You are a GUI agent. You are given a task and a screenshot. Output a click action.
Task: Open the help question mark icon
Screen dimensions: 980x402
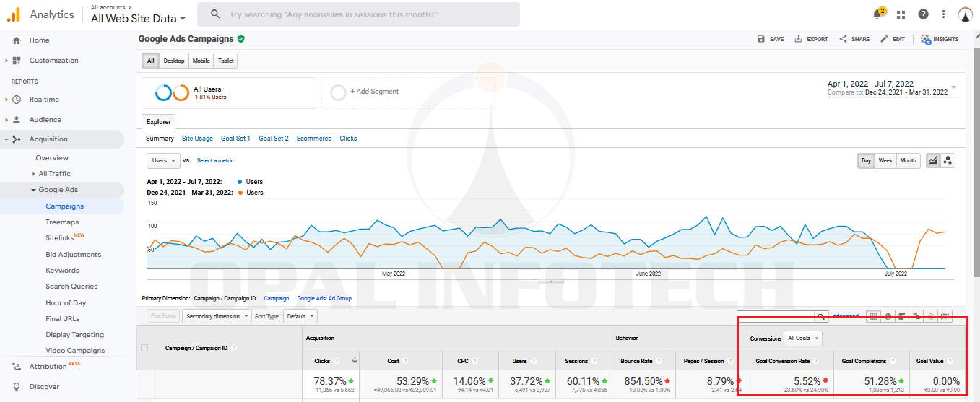[x=923, y=14]
